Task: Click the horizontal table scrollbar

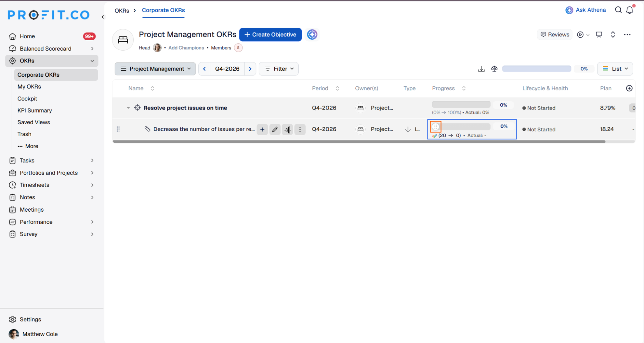Action: [359, 142]
